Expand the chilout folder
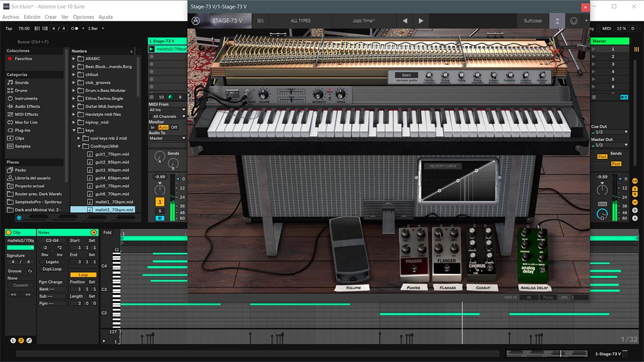 74,75
